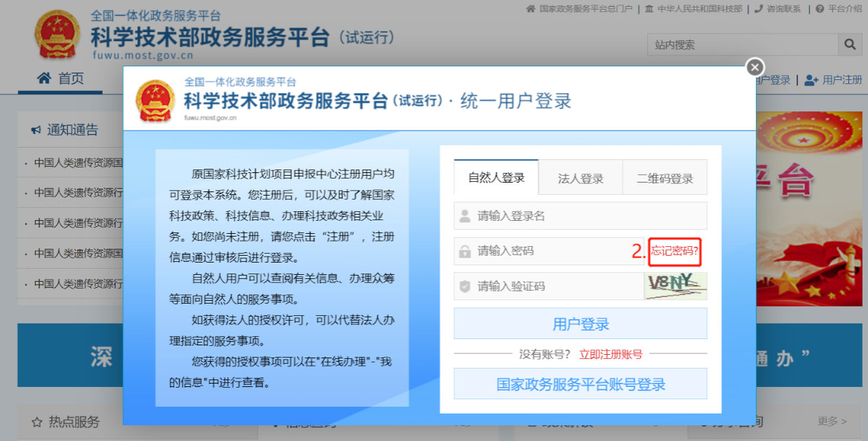868x441 pixels.
Task: Click the 首页 home icon
Action: click(44, 78)
